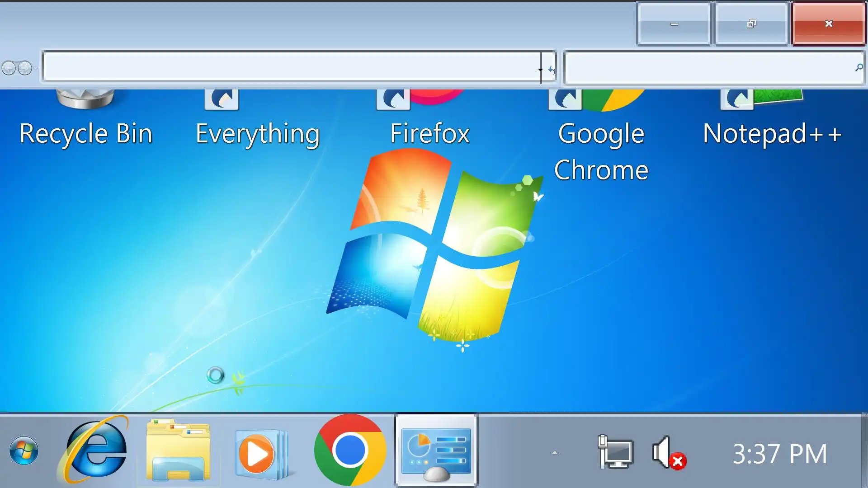
Task: Open Google Chrome from the taskbar
Action: point(350,450)
